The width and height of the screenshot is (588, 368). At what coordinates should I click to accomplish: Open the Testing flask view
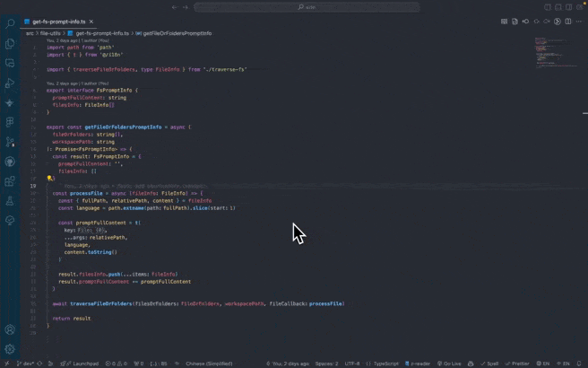coord(10,201)
